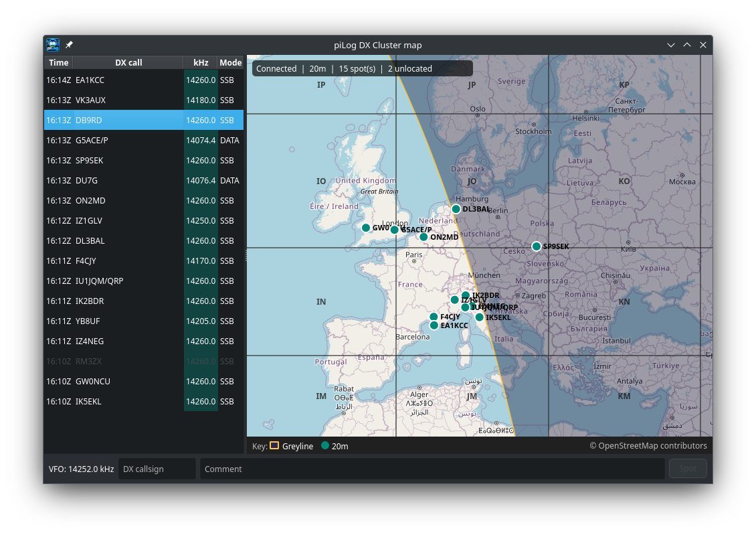Select the EA1KCC spot row

pos(144,80)
